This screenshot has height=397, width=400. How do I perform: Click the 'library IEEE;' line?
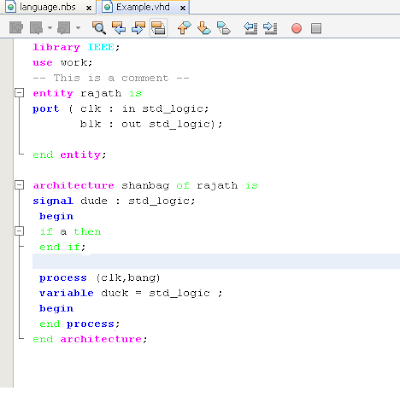tap(76, 47)
